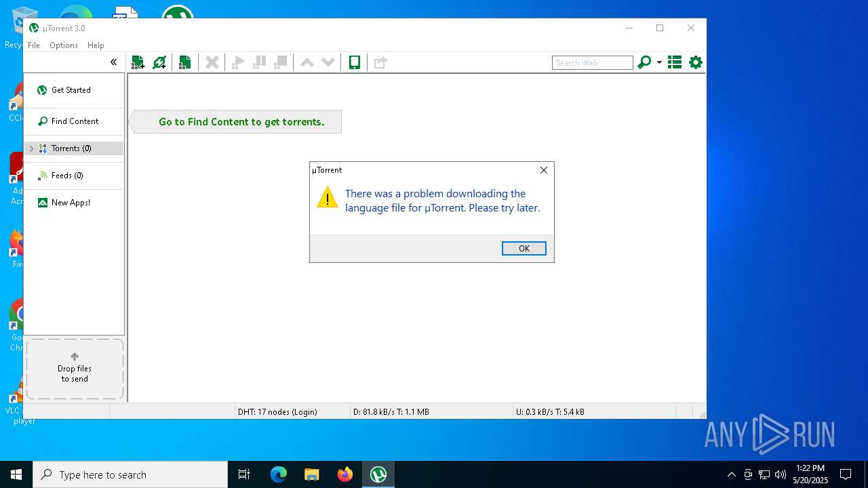Image resolution: width=868 pixels, height=488 pixels.
Task: Click the Stop torrent icon
Action: point(280,62)
